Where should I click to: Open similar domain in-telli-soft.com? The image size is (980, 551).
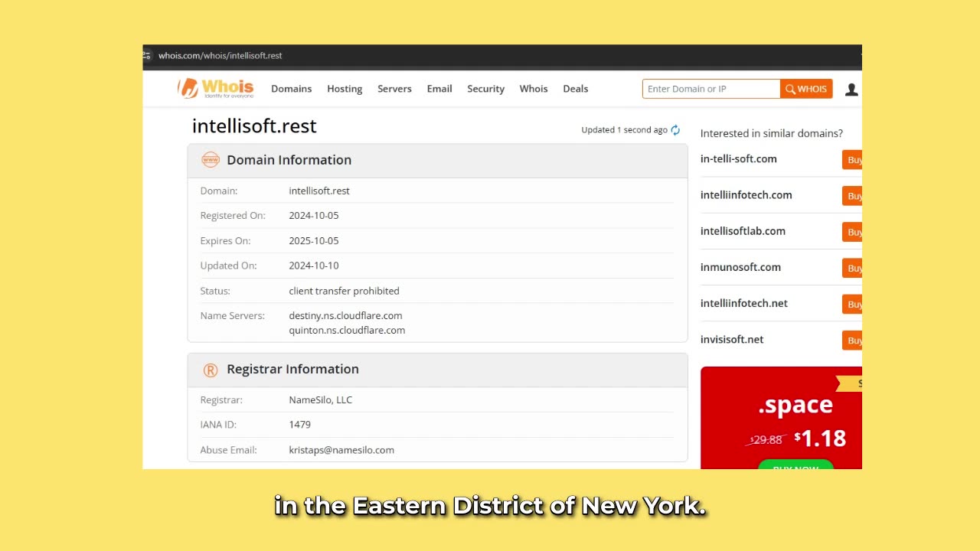pyautogui.click(x=739, y=159)
